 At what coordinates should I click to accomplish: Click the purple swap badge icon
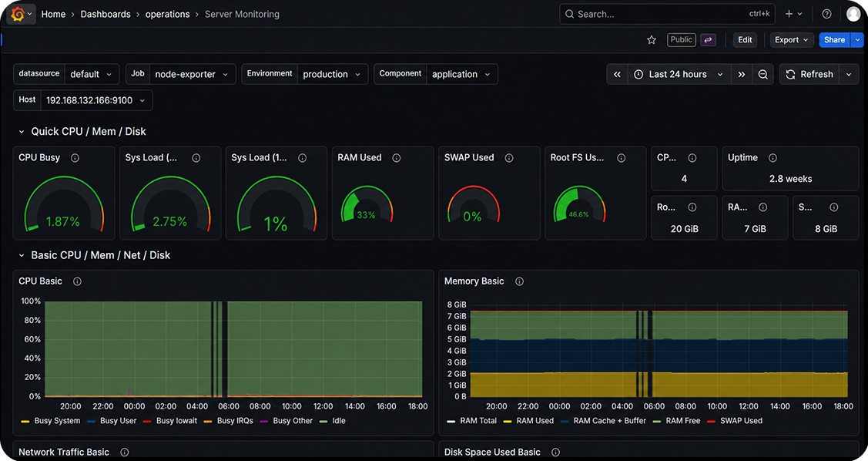[708, 40]
